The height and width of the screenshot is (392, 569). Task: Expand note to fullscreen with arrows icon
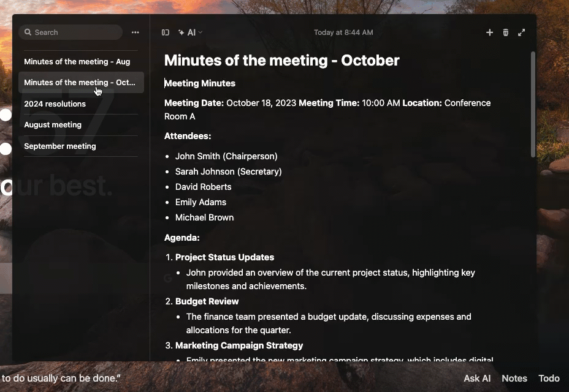tap(521, 32)
